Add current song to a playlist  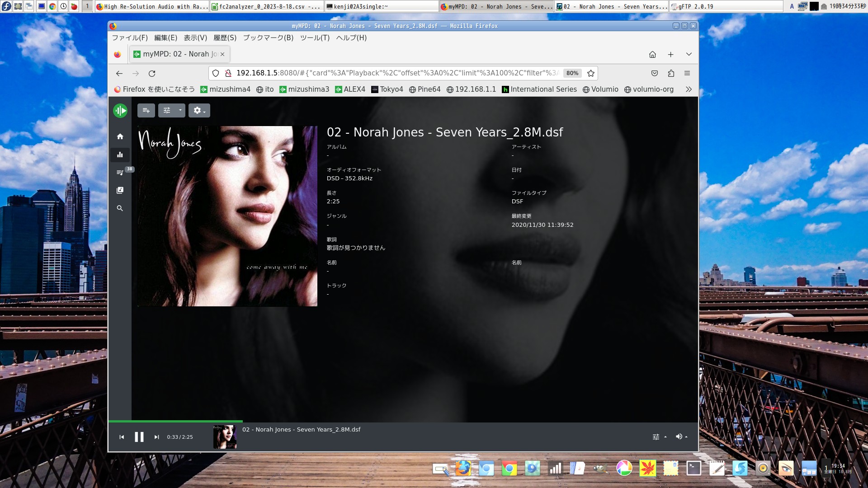click(146, 110)
